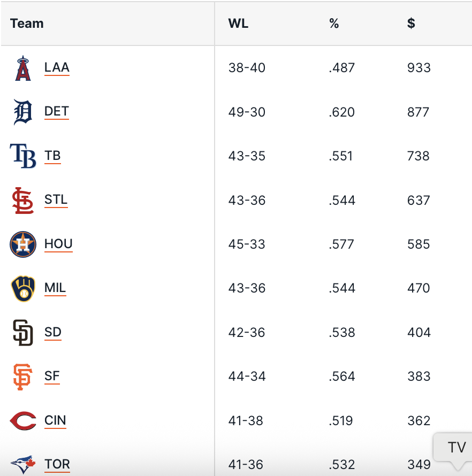Click the Houston Astros logo icon
Screen dimensions: 472x476
[23, 244]
